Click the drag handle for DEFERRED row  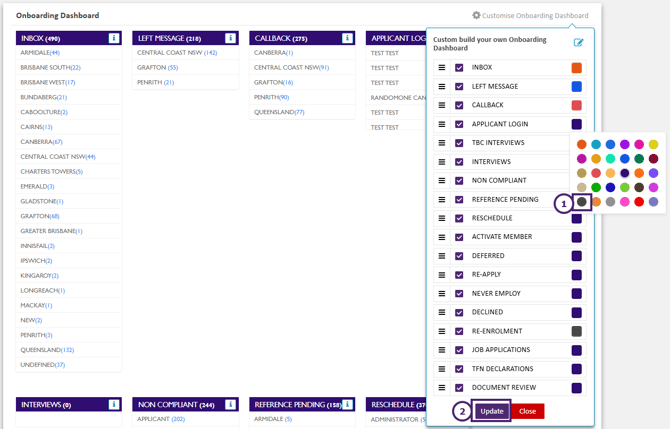coord(442,256)
